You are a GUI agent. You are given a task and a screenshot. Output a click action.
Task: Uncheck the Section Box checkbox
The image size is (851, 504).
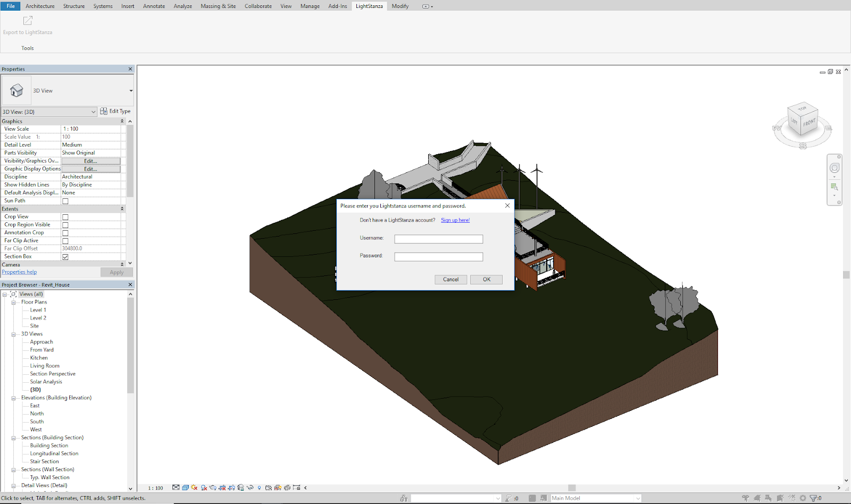[65, 257]
